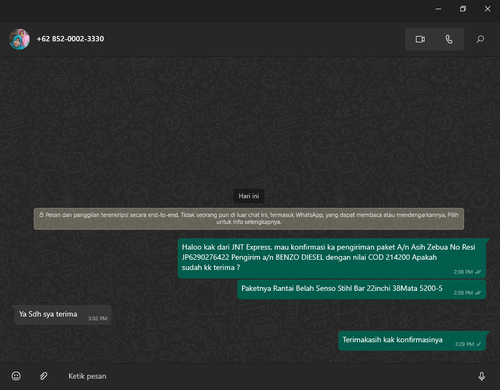The image size is (500, 390).
Task: Open the end-to-end encryption info notice
Action: point(249,219)
